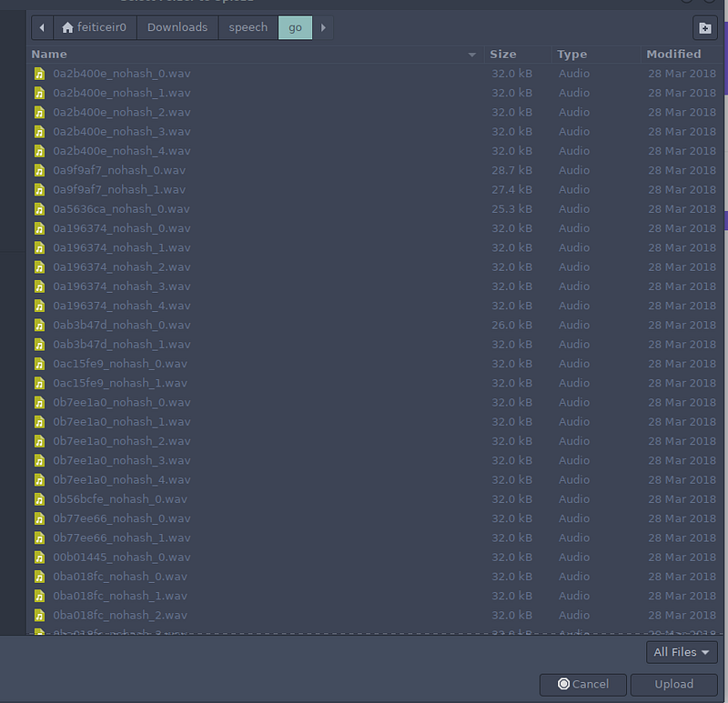
Task: Navigate to the speech folder in the path bar
Action: point(248,28)
